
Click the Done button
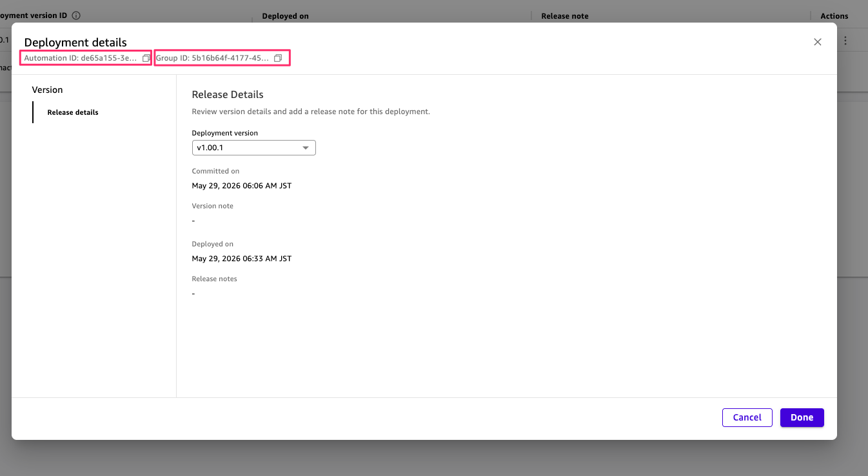coord(802,417)
